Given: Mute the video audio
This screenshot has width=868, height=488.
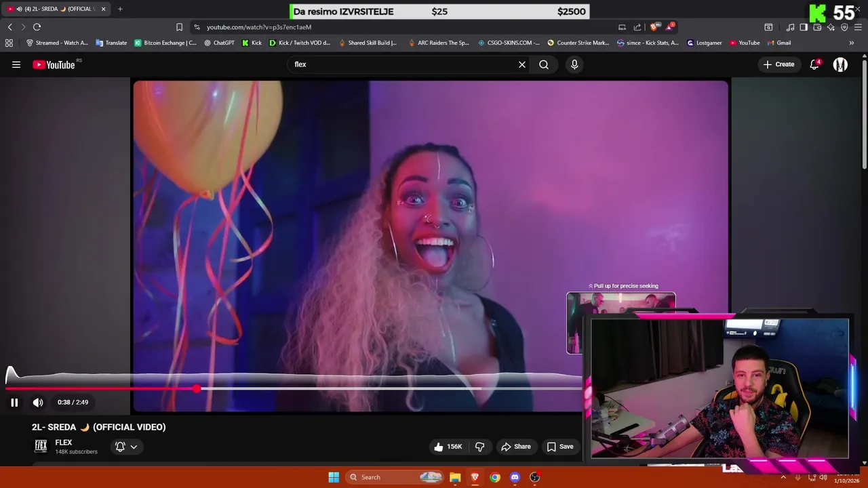Looking at the screenshot, I should (x=38, y=403).
